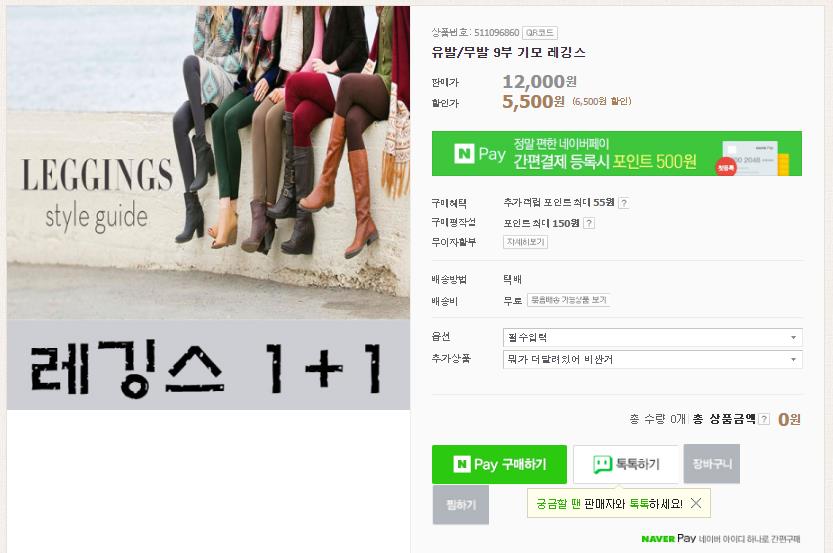Open the QR코드 button beside product number
This screenshot has width=833, height=553.
(540, 32)
